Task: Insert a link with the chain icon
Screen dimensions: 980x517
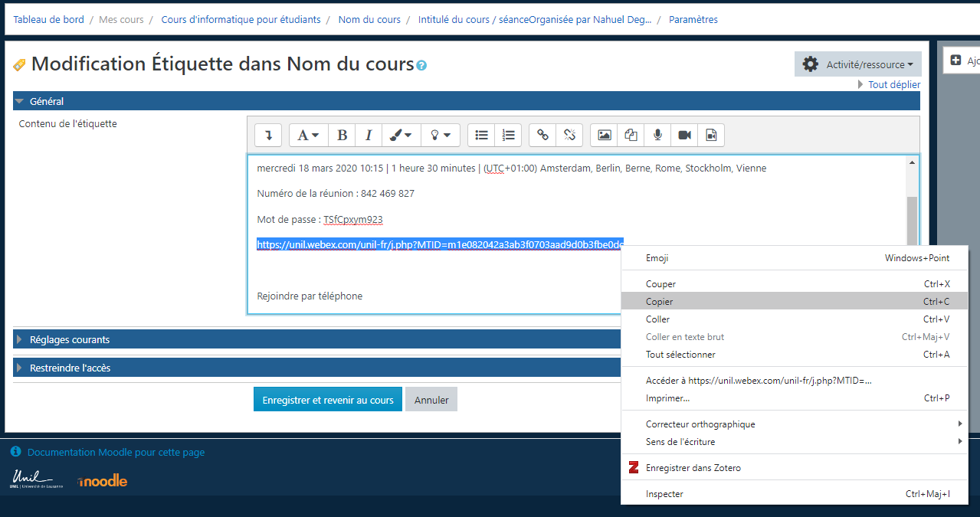Action: (542, 135)
